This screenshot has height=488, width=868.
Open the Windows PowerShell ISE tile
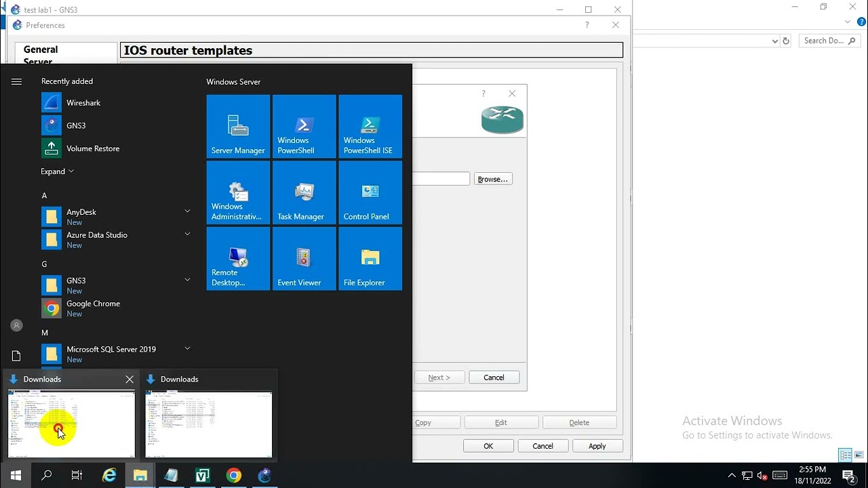click(370, 127)
